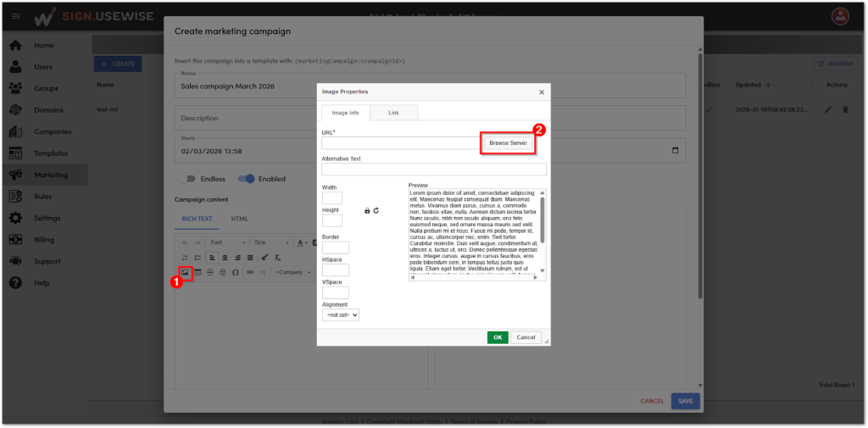The height and width of the screenshot is (428, 868).
Task: Click the reset size icon
Action: click(x=376, y=210)
